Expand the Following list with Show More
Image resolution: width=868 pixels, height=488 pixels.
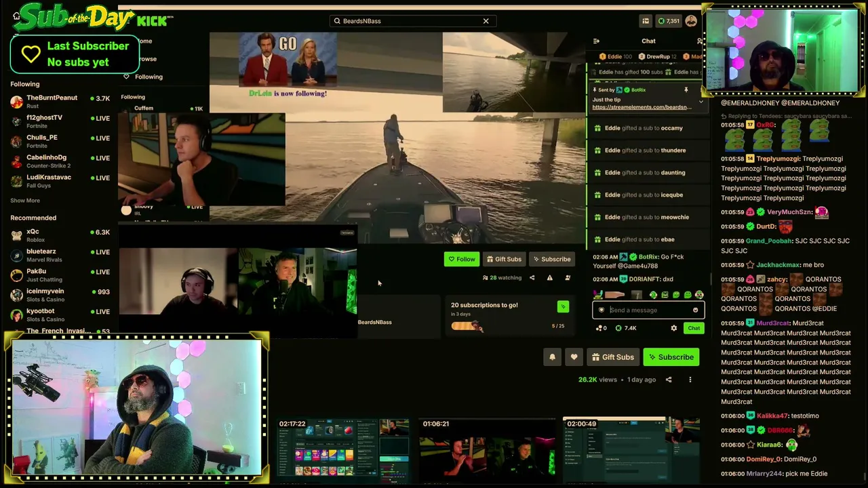[25, 201]
